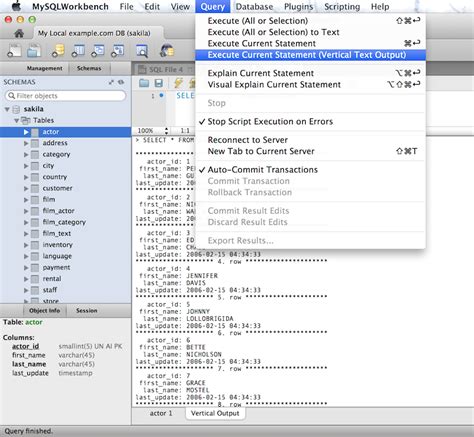Open SQL script file toolbar icon

click(x=34, y=51)
